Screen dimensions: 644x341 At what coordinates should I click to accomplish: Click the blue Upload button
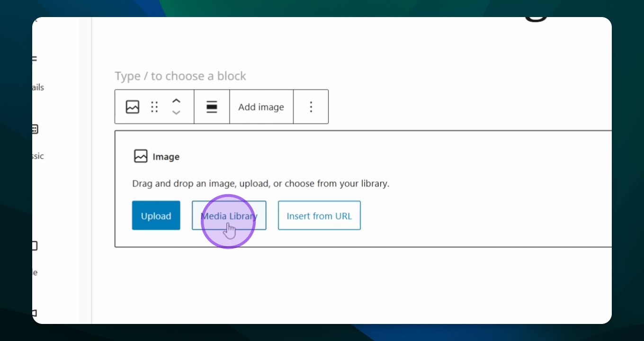click(156, 215)
